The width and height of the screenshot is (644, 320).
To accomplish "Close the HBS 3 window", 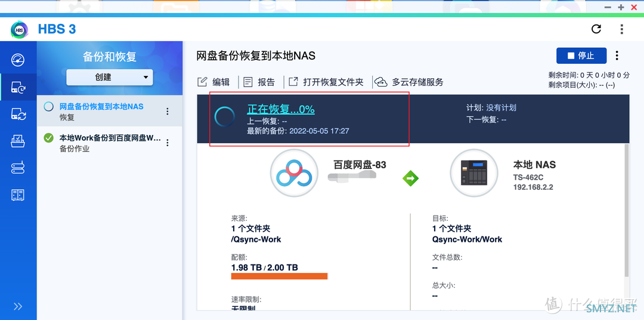I will point(633,7).
